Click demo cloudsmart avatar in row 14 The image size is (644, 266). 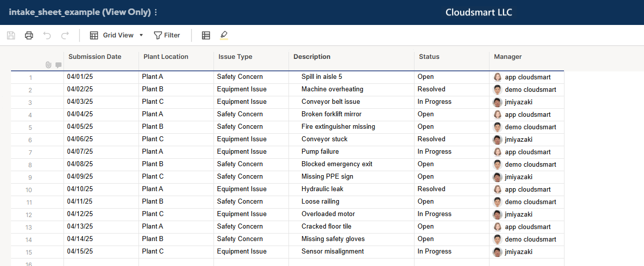pyautogui.click(x=497, y=240)
